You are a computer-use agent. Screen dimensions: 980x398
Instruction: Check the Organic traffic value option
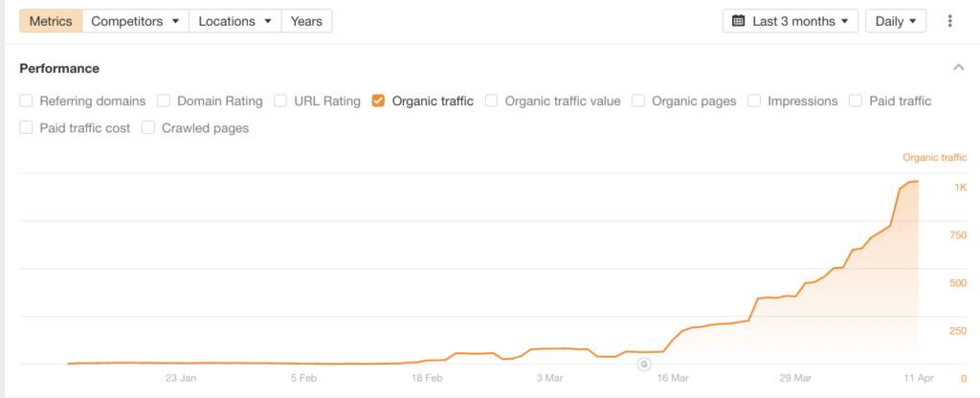(491, 100)
